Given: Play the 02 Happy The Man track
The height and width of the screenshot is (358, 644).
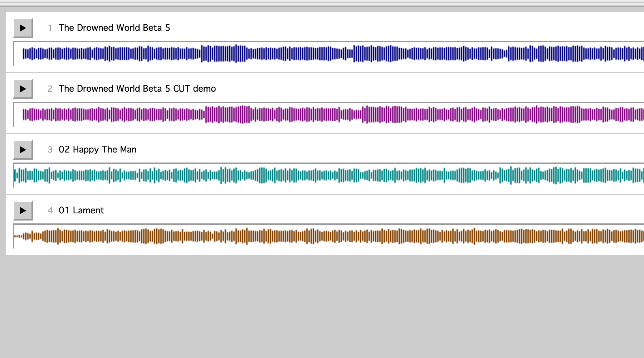Looking at the screenshot, I should (23, 150).
